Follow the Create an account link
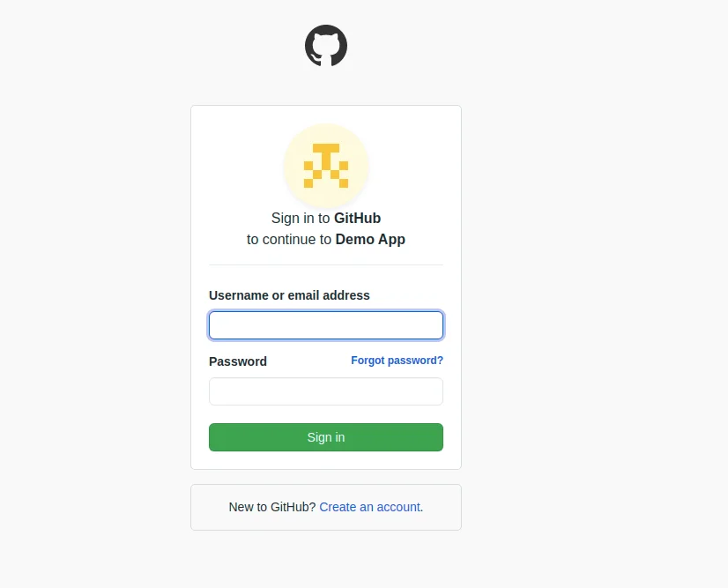 click(369, 507)
